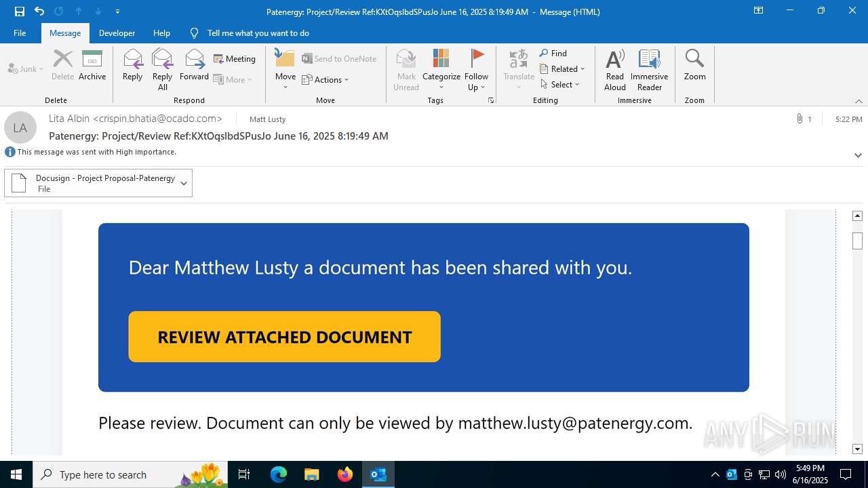Reply All to the message
This screenshot has height=488, width=868.
click(163, 69)
